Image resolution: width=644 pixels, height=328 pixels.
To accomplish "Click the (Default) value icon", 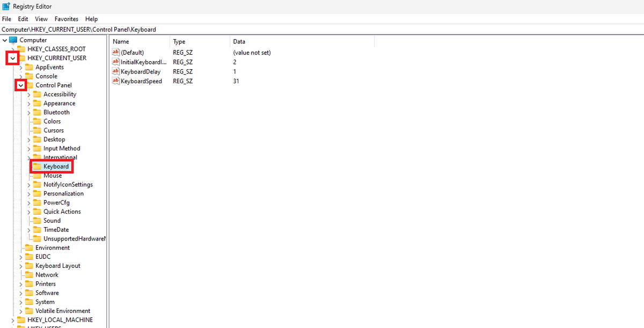I will click(x=116, y=52).
